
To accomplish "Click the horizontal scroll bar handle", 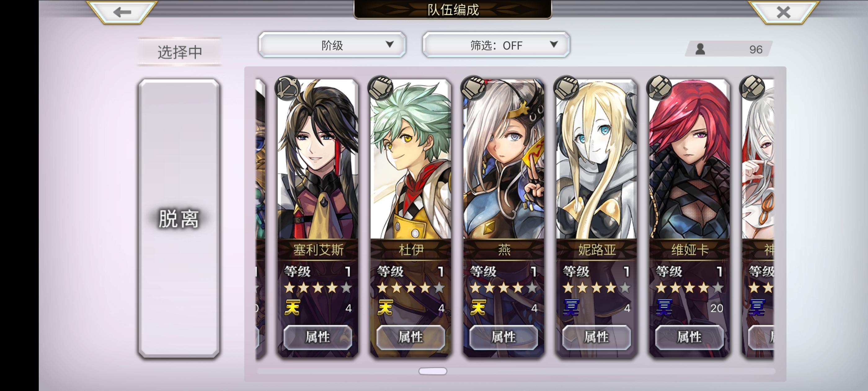I will tap(433, 371).
